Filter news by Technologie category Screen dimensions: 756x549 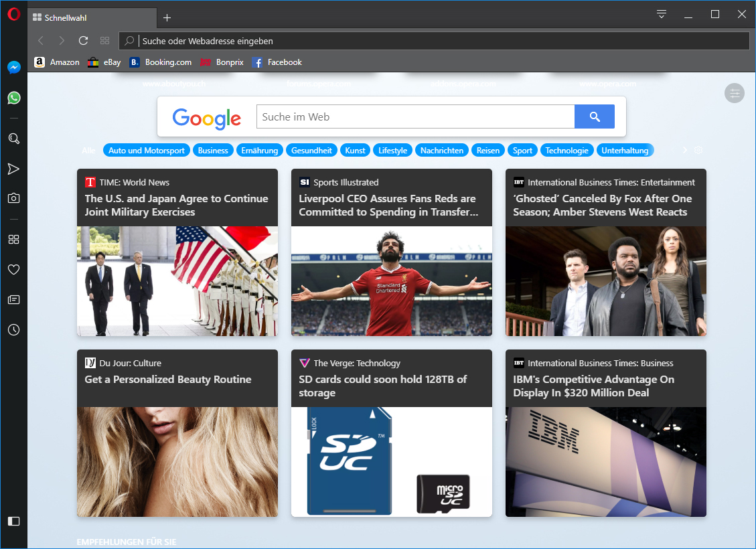click(567, 151)
